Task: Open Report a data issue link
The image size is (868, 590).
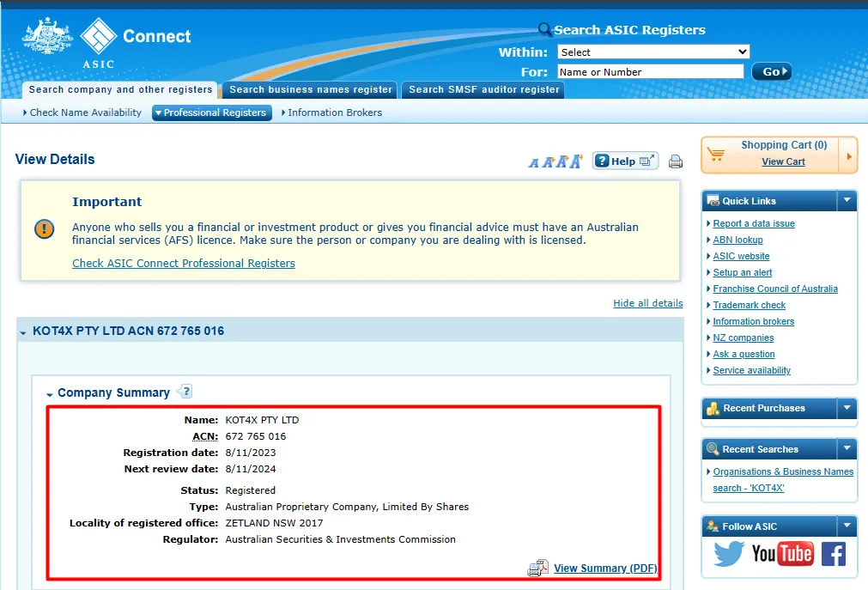Action: click(x=754, y=223)
